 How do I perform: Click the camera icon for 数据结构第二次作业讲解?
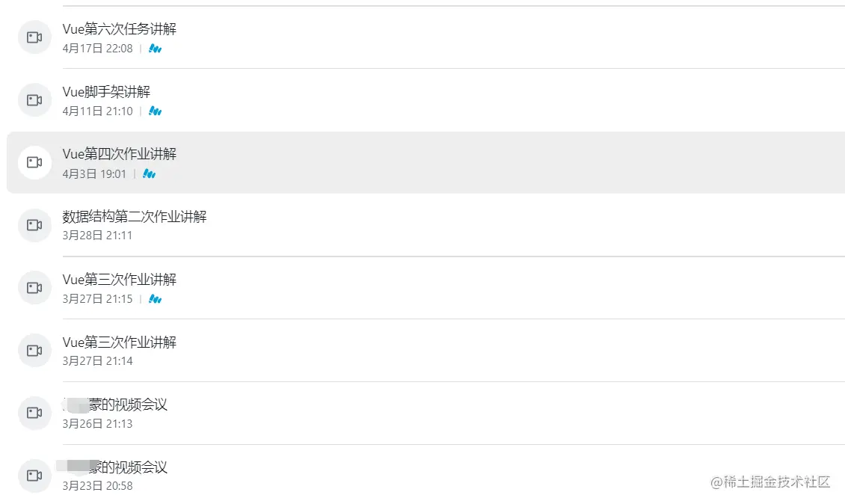tap(34, 225)
